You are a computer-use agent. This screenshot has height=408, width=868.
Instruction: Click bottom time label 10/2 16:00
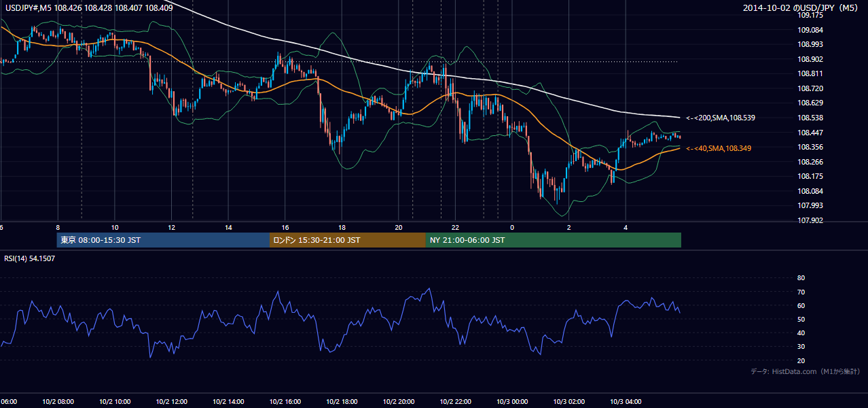point(285,402)
